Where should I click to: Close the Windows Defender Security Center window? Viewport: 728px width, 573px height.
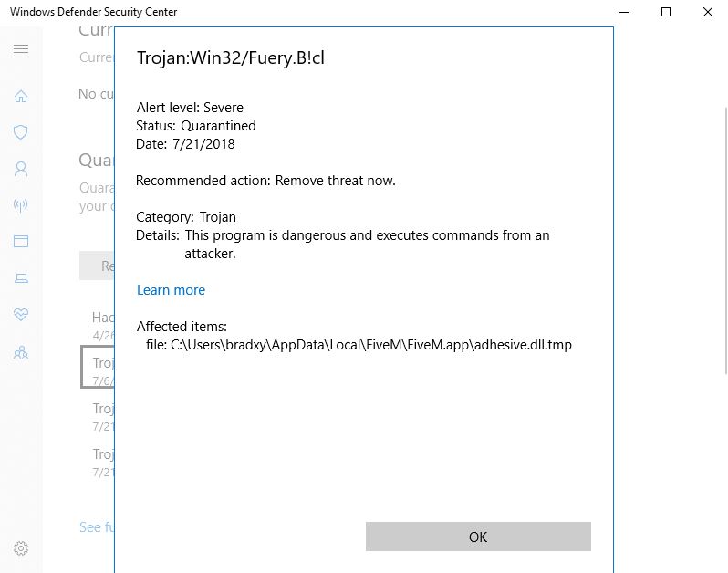coord(708,12)
